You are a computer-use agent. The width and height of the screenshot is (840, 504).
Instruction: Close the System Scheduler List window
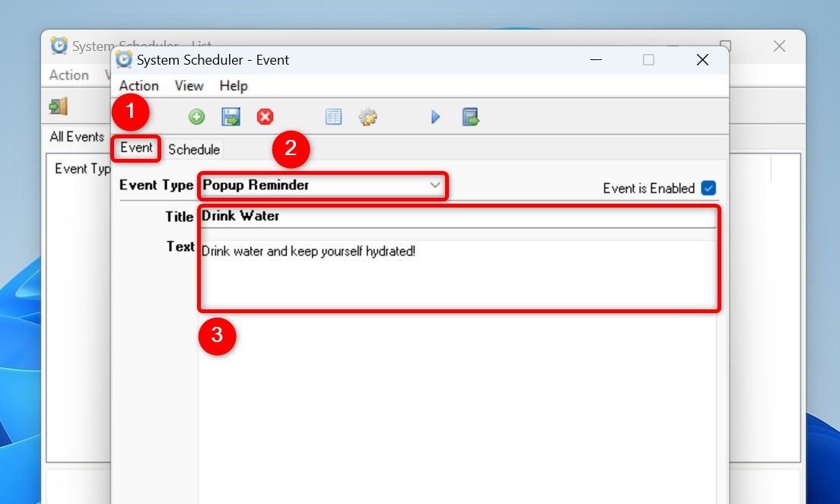(x=779, y=46)
